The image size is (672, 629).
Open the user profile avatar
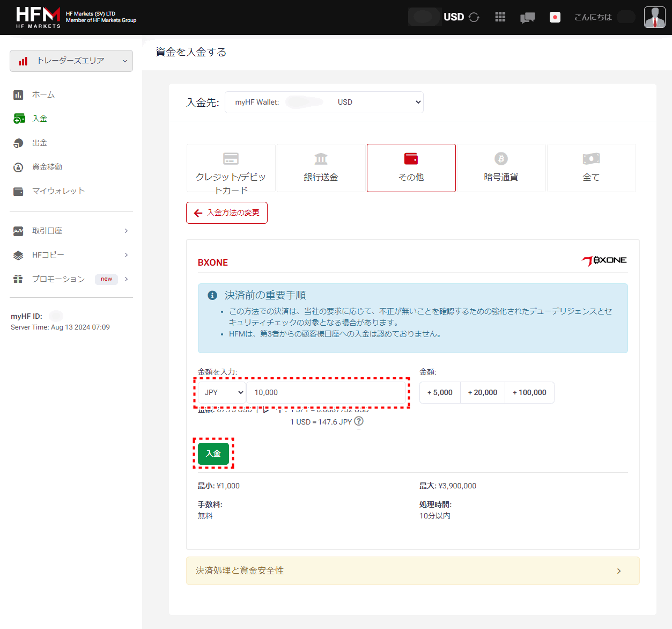pyautogui.click(x=654, y=17)
